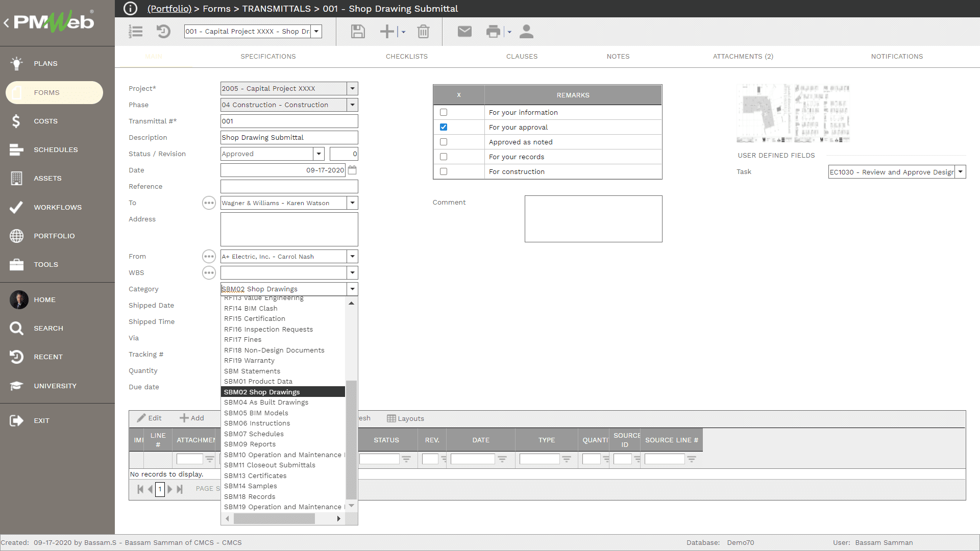Enable the 'For construction' remark
This screenshot has height=551, width=980.
tap(444, 171)
